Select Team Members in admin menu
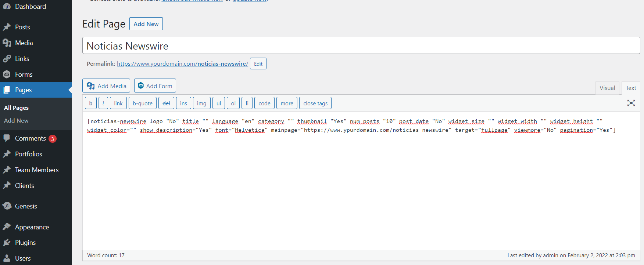 (x=36, y=170)
